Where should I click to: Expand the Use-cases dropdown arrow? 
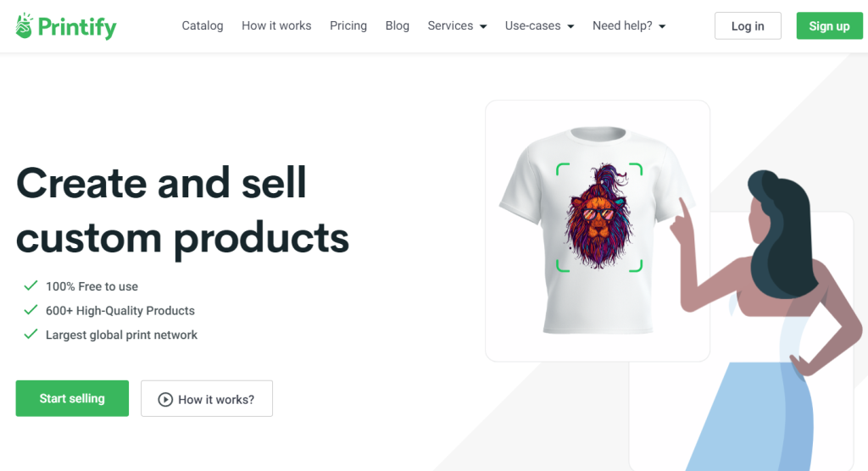[x=570, y=26]
